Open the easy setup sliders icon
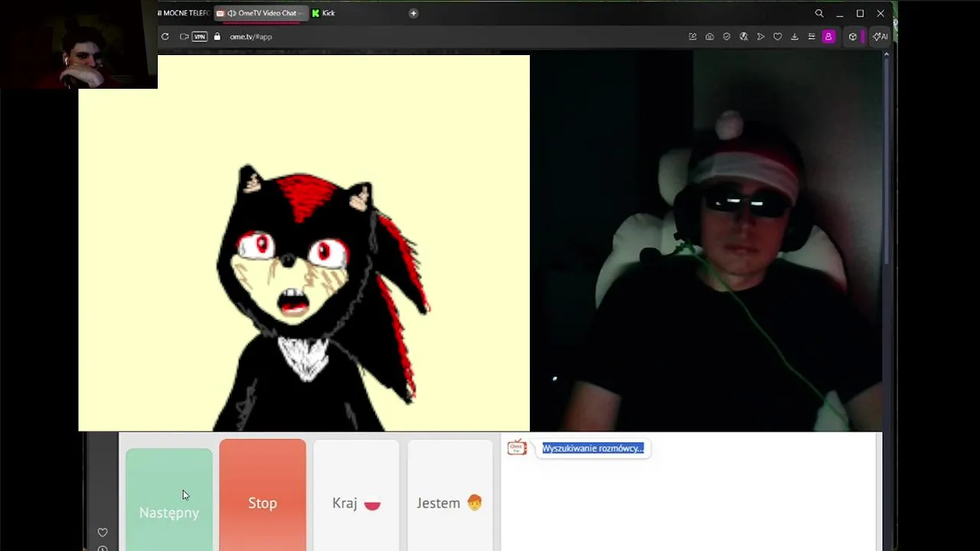Image resolution: width=980 pixels, height=551 pixels. (811, 37)
